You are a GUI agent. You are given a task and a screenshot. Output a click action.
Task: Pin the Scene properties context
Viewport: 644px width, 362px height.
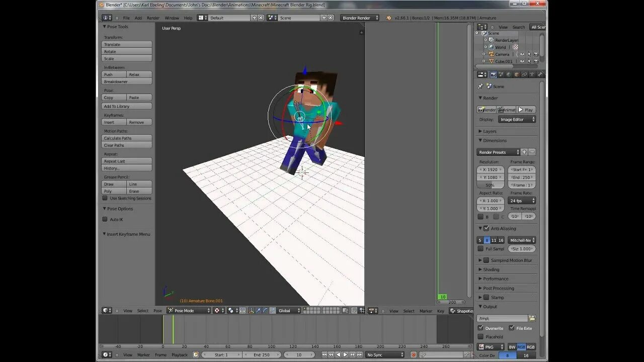(x=480, y=86)
